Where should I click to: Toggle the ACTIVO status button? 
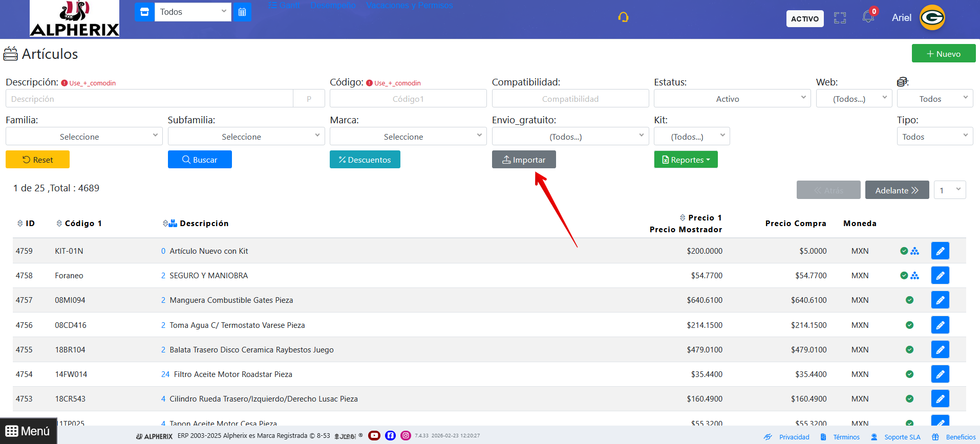coord(804,19)
